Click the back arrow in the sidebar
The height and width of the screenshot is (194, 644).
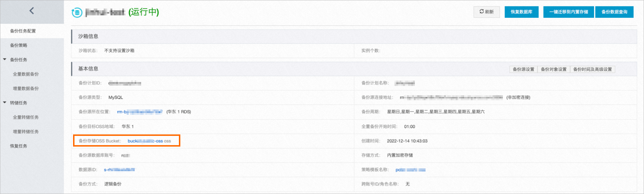32,11
